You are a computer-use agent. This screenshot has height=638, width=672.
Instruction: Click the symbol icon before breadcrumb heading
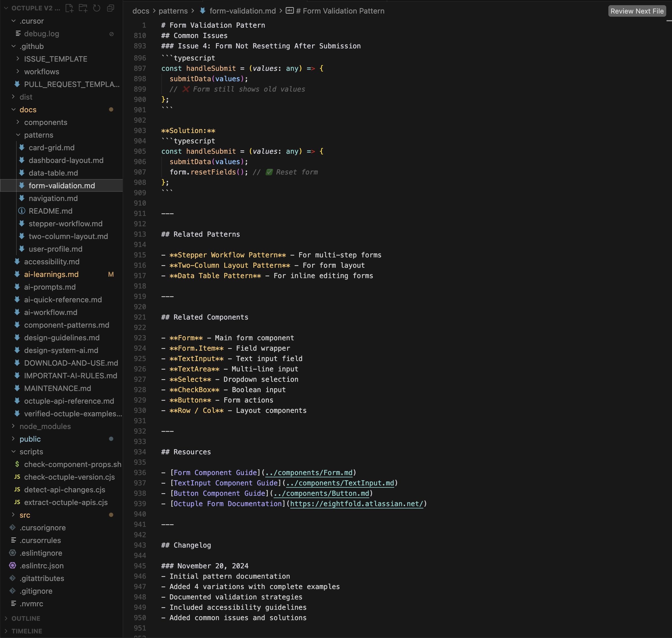point(289,11)
